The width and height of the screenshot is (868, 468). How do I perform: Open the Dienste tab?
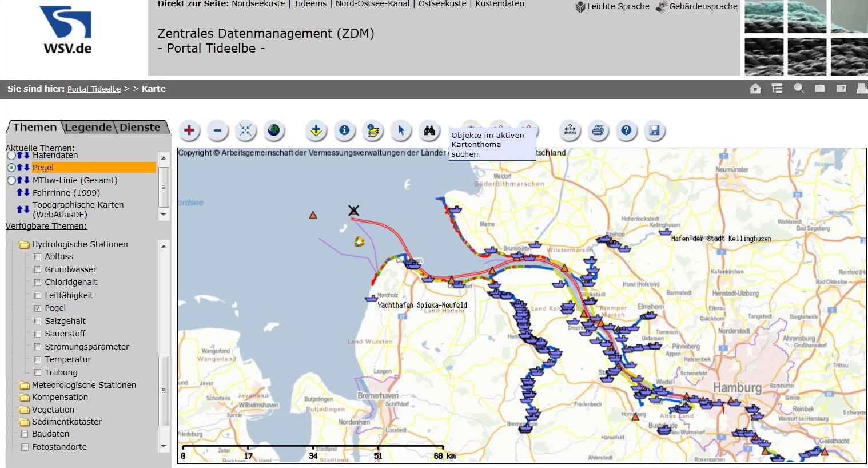140,128
